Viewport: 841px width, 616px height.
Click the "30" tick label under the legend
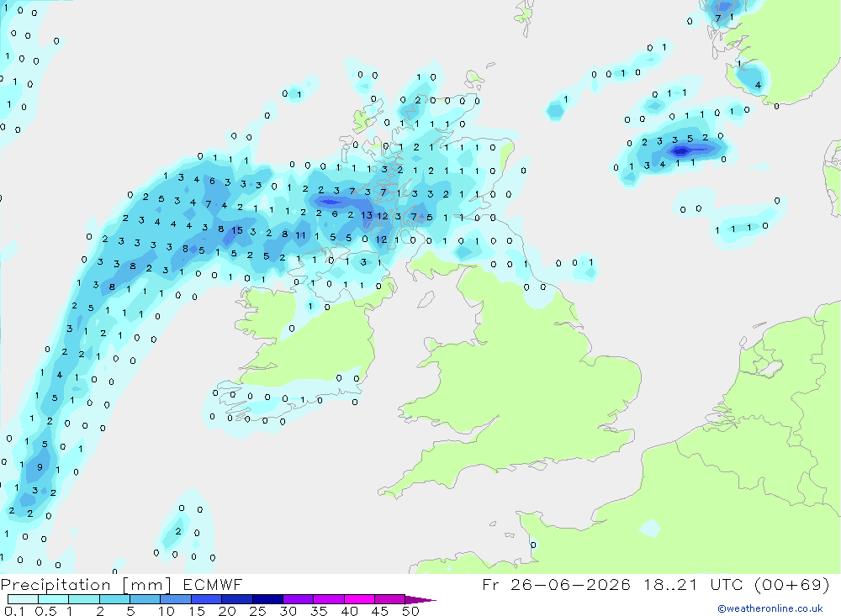pyautogui.click(x=288, y=611)
